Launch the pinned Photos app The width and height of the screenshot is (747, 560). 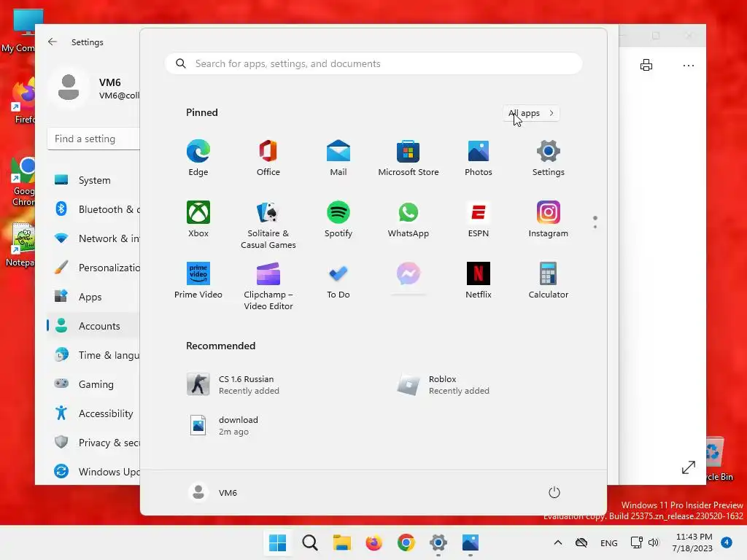tap(479, 157)
